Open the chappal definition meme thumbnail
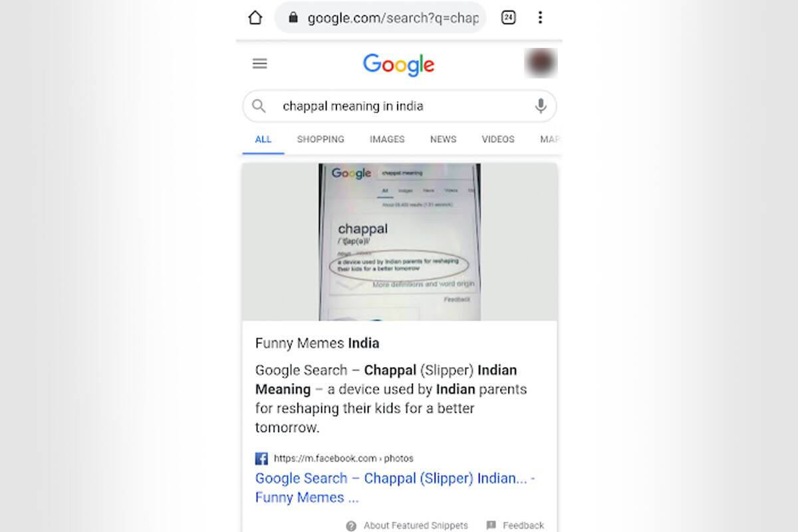The width and height of the screenshot is (798, 532). pyautogui.click(x=399, y=242)
